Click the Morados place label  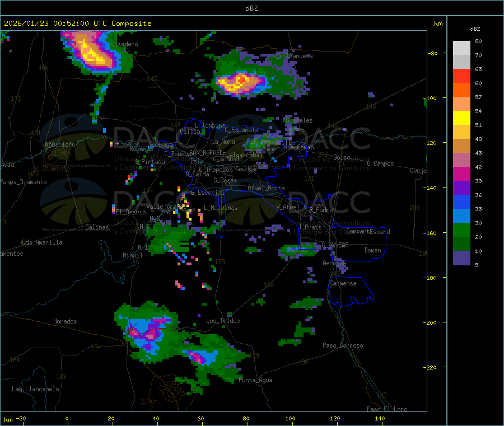point(65,321)
